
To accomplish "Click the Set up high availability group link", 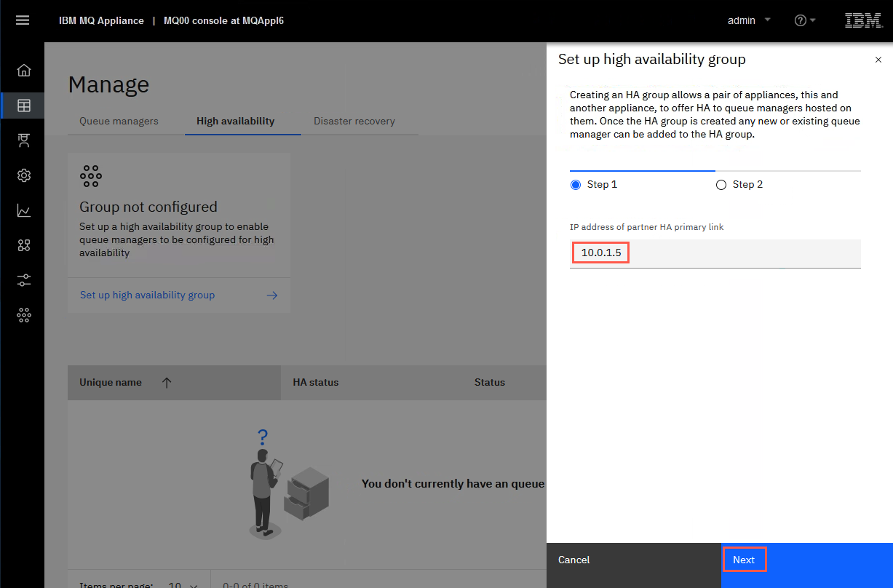I will pos(147,295).
